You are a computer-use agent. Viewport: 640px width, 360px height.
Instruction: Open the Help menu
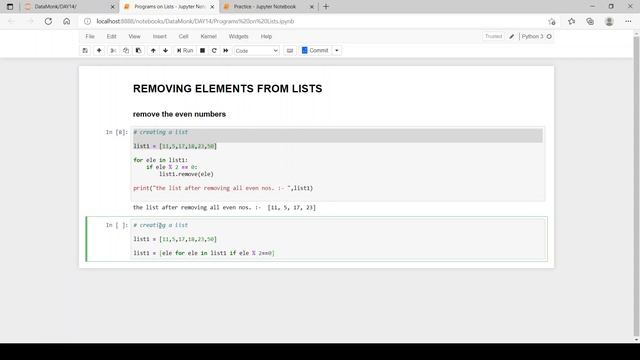pos(266,36)
